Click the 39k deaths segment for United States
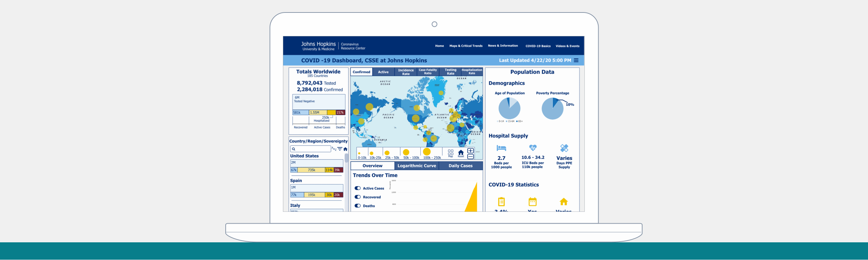 coord(339,170)
